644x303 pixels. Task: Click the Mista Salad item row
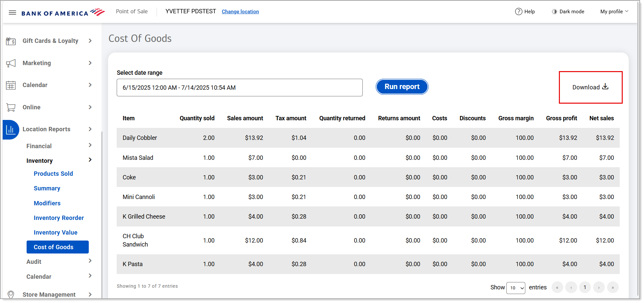coord(368,158)
